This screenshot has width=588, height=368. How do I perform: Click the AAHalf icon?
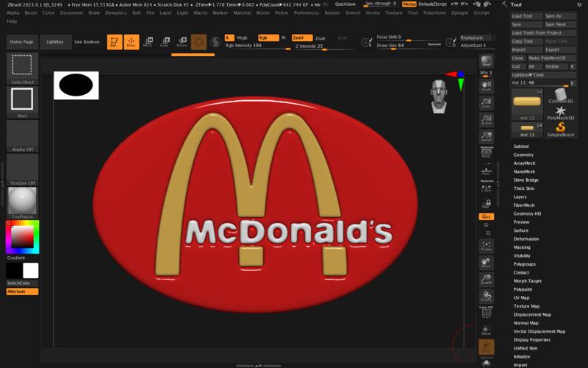(x=486, y=137)
